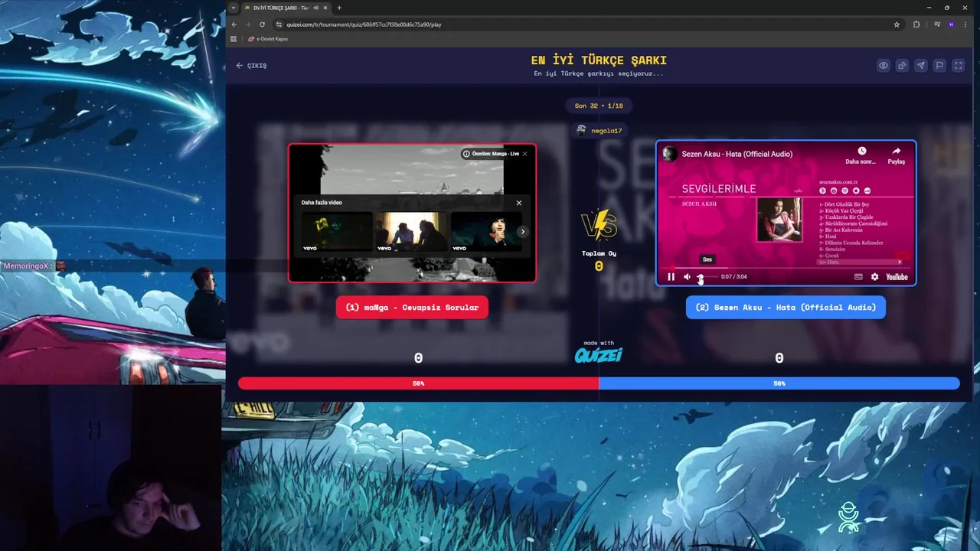Toggle subtitles in the Sezen Aksu player
This screenshot has width=980, height=551.
tap(858, 277)
